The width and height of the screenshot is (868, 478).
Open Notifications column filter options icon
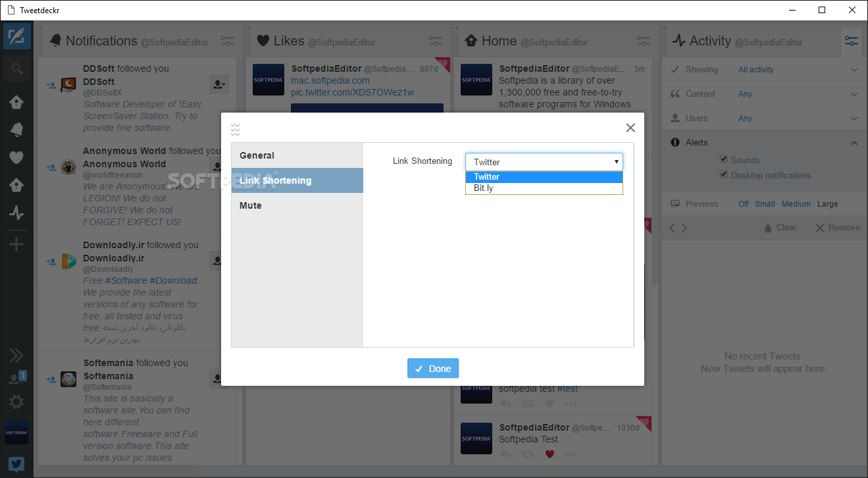(x=228, y=41)
